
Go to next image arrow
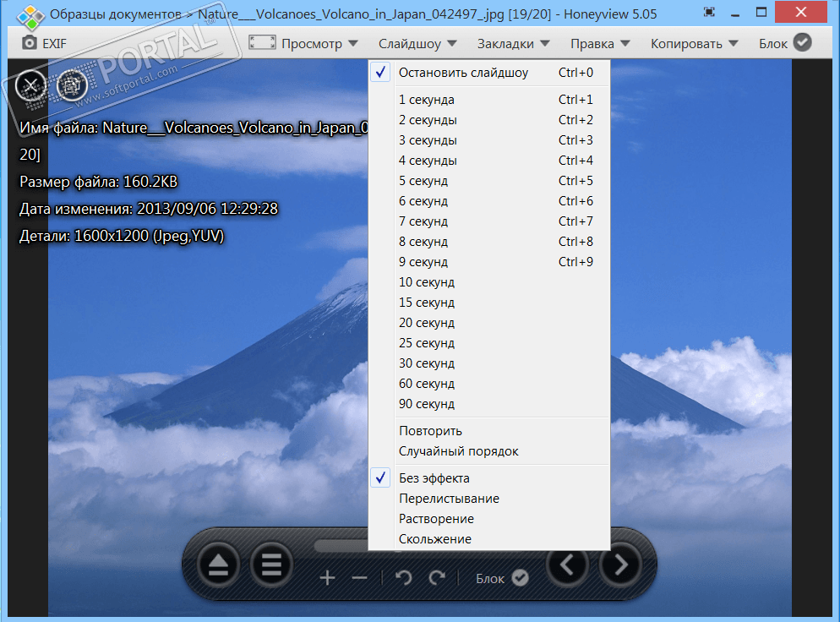620,565
